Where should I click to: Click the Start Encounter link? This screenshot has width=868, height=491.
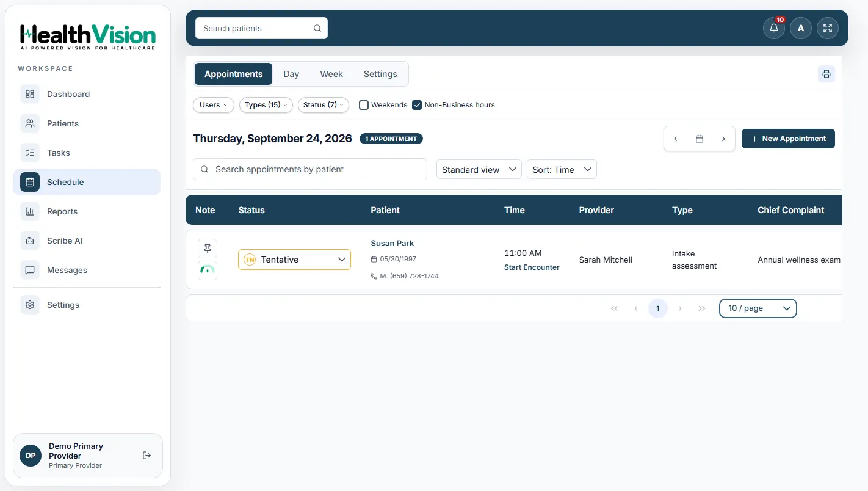click(x=532, y=267)
